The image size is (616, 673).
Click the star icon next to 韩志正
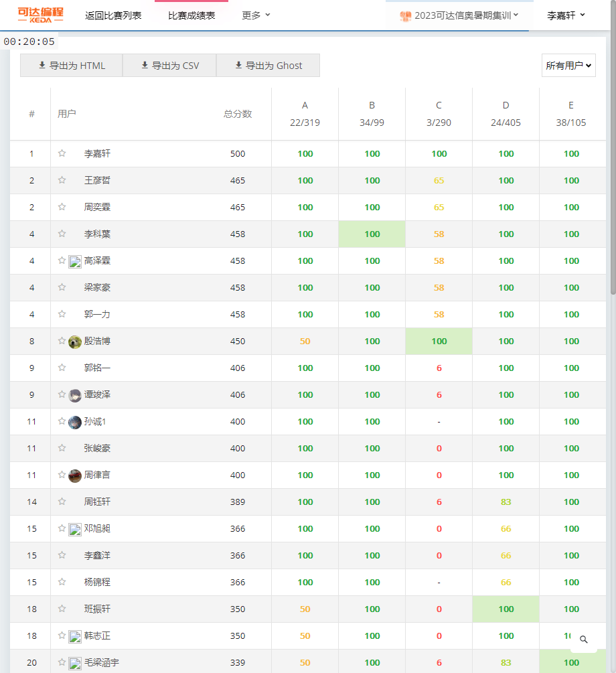click(x=62, y=635)
